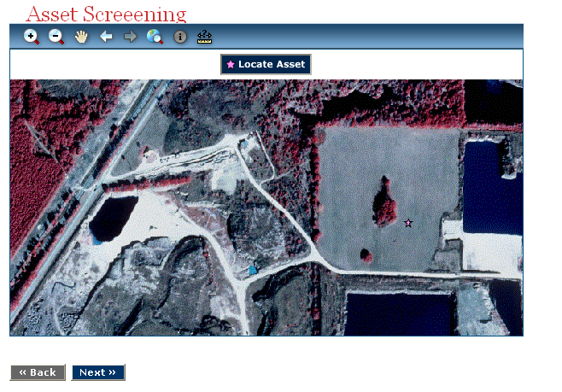Click the Next button

(98, 372)
